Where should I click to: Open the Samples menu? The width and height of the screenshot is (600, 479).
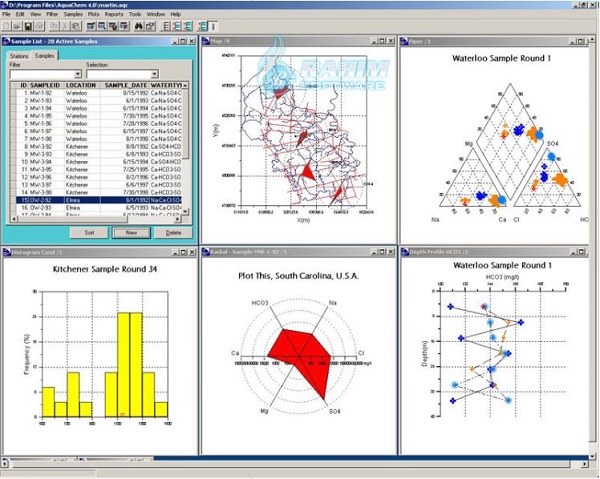coord(73,14)
